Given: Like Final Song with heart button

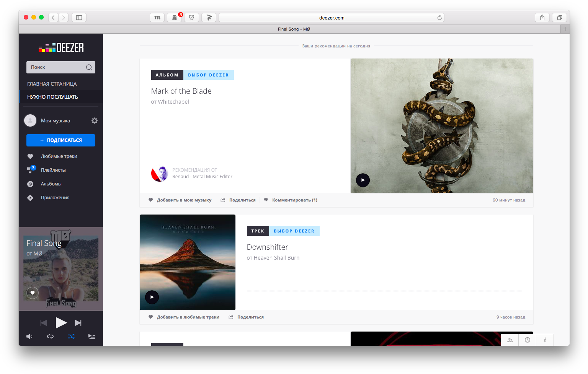Looking at the screenshot, I should pos(33,293).
